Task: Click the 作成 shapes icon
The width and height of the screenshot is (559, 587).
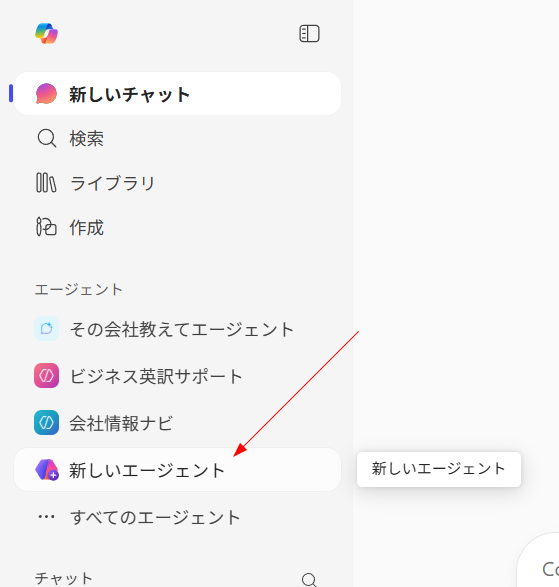Action: pos(46,227)
